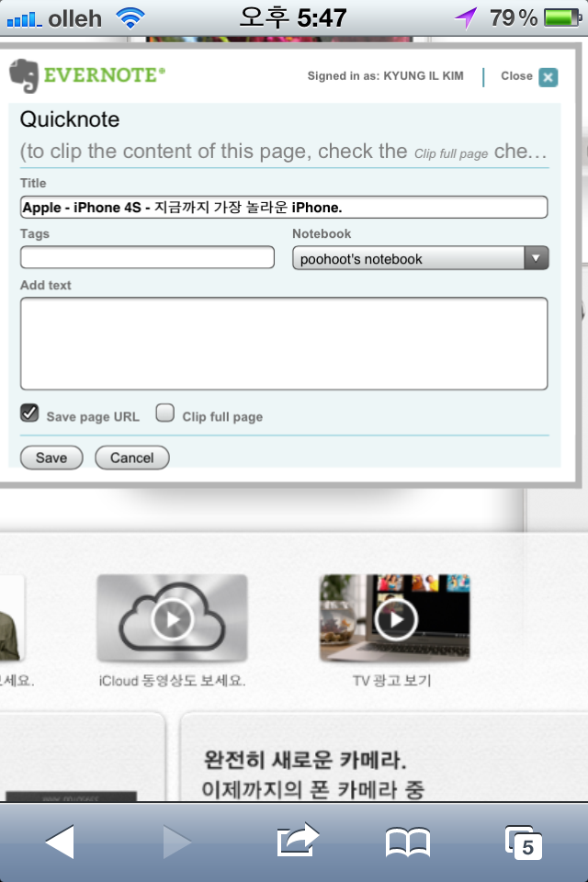Tap the 오후 5:47 clock
The image size is (588, 882).
(x=292, y=18)
